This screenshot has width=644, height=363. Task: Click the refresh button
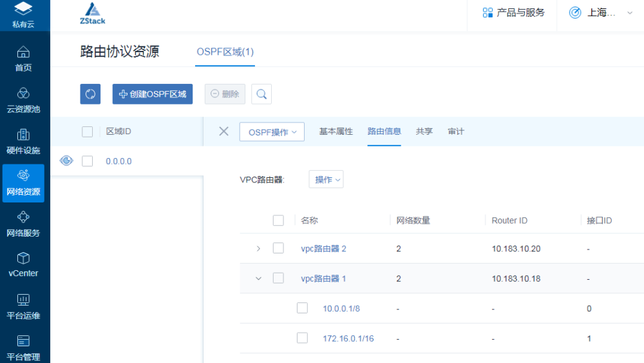[90, 94]
